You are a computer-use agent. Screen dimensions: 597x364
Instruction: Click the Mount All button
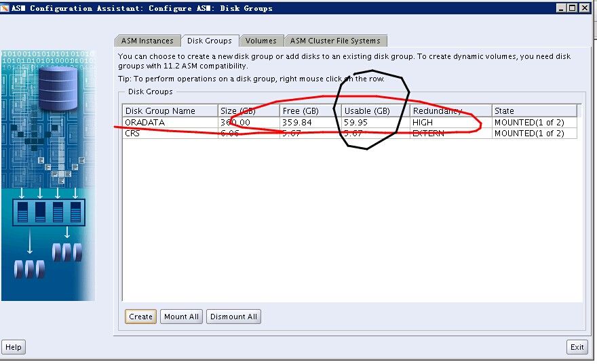[x=181, y=317]
